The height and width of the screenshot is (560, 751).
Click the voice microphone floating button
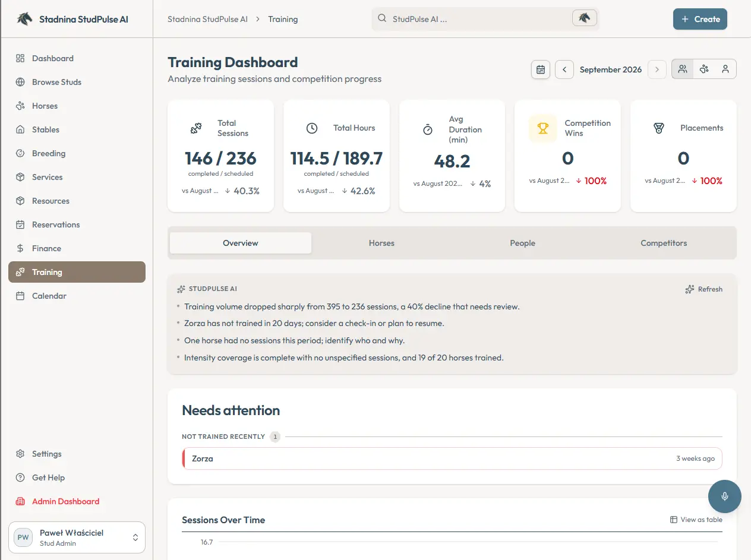click(725, 496)
